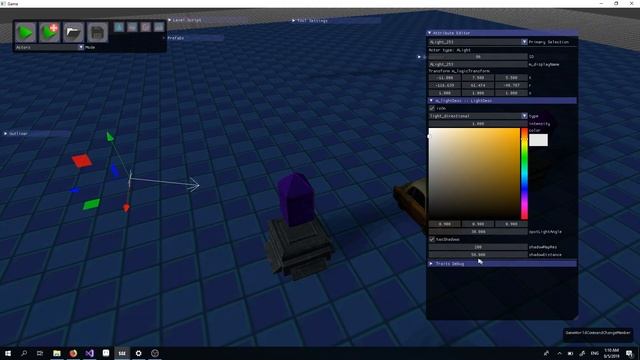Click the third color channel value field
The height and width of the screenshot is (360, 640).
pyautogui.click(x=511, y=224)
